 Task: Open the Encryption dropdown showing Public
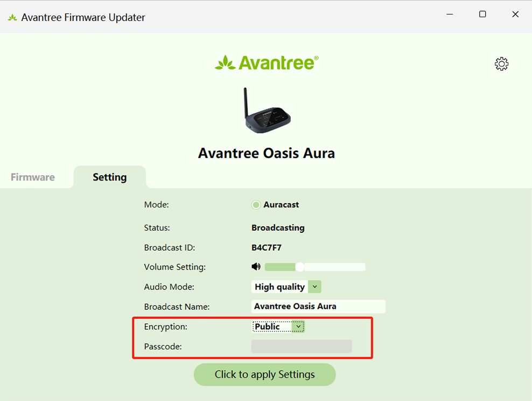pyautogui.click(x=298, y=327)
